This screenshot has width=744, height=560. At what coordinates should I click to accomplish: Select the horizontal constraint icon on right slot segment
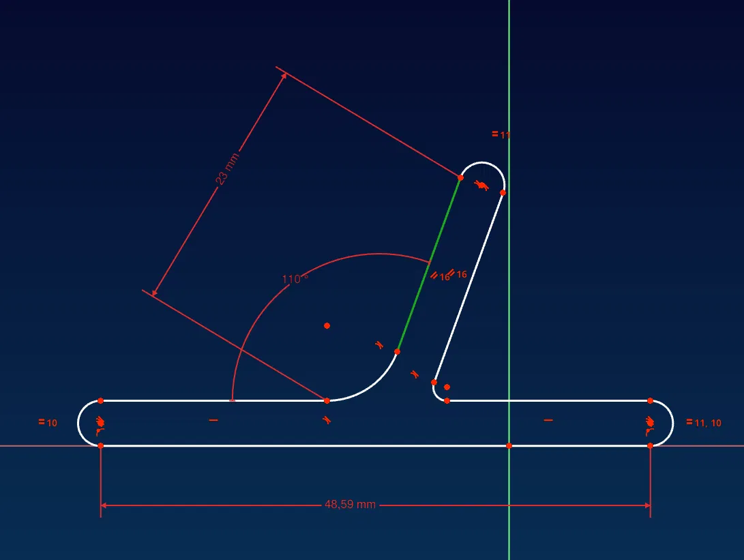click(x=548, y=420)
